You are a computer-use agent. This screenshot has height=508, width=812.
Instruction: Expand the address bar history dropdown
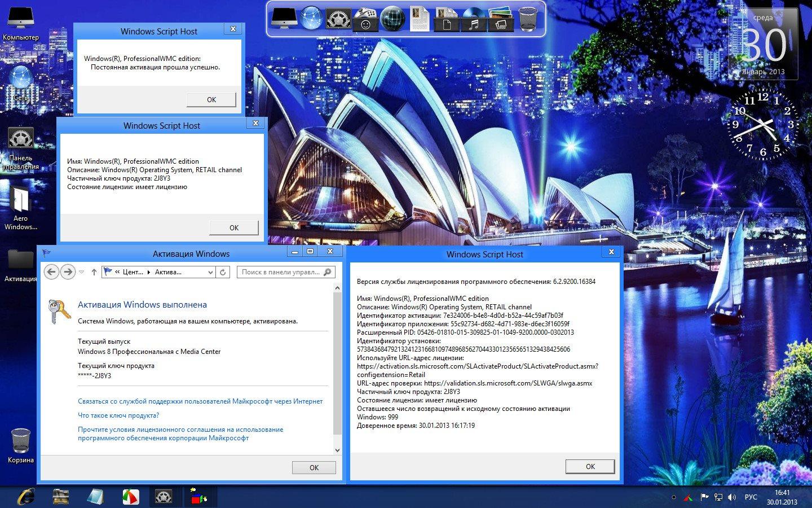coord(210,272)
